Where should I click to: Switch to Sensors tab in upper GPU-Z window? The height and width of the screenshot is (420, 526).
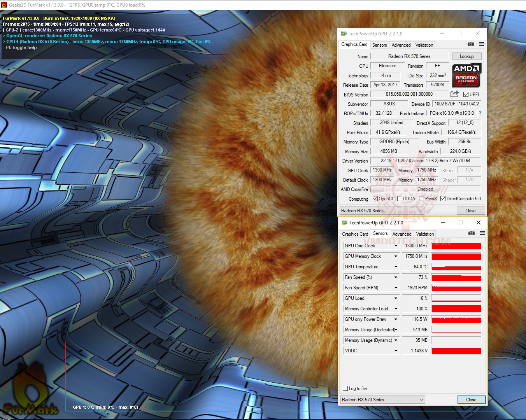coord(379,45)
